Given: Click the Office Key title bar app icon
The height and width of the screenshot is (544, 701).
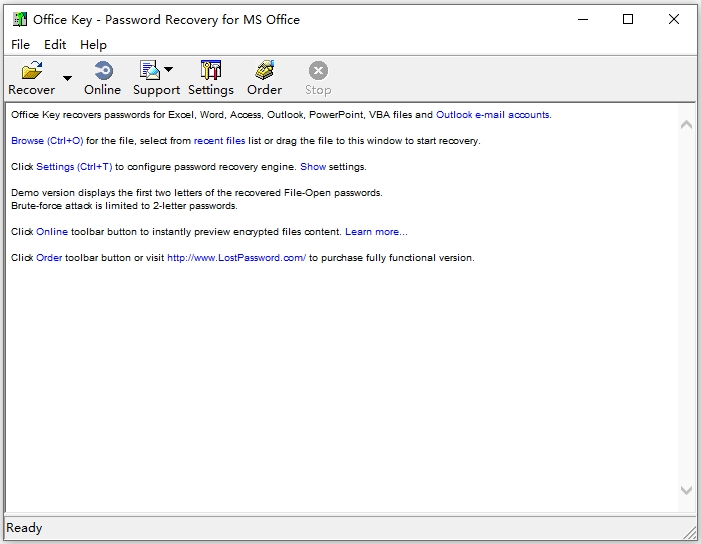Looking at the screenshot, I should 20,19.
